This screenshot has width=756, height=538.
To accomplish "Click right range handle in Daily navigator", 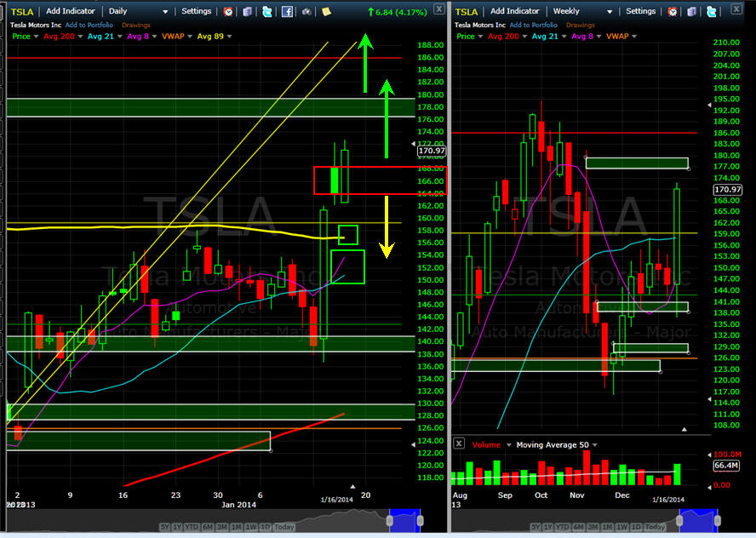I will (420, 521).
